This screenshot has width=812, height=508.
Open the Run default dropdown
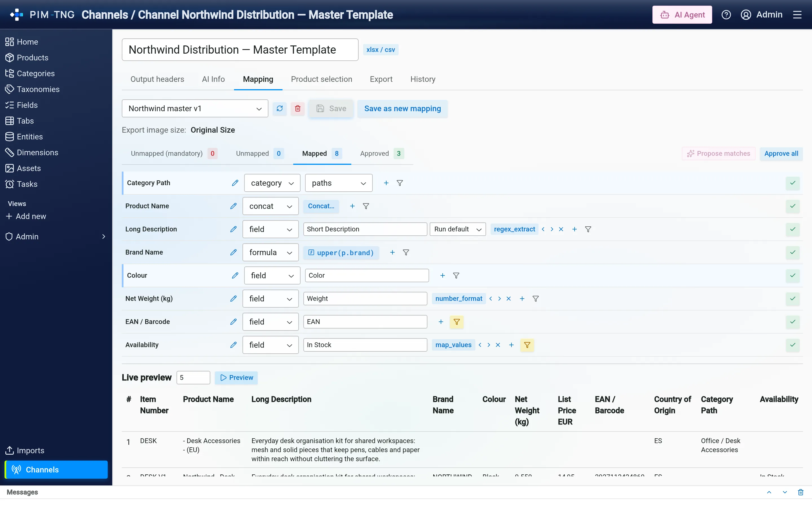tap(458, 229)
